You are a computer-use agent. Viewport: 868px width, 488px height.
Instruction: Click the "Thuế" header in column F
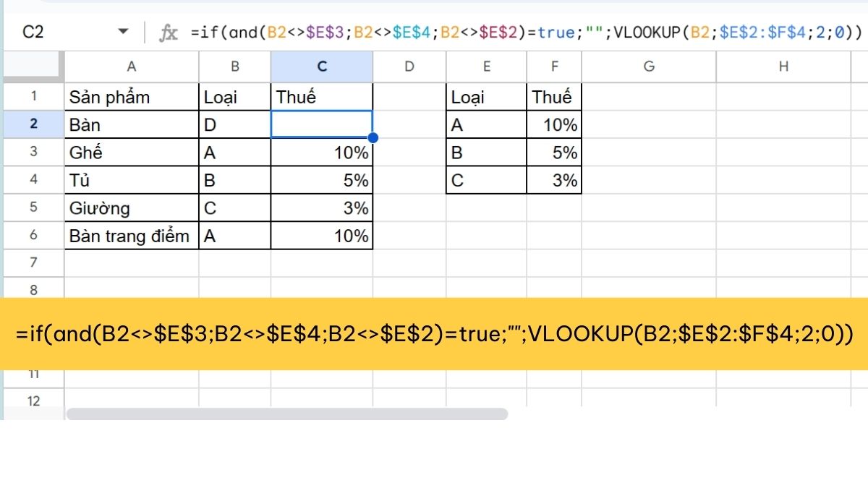point(554,97)
